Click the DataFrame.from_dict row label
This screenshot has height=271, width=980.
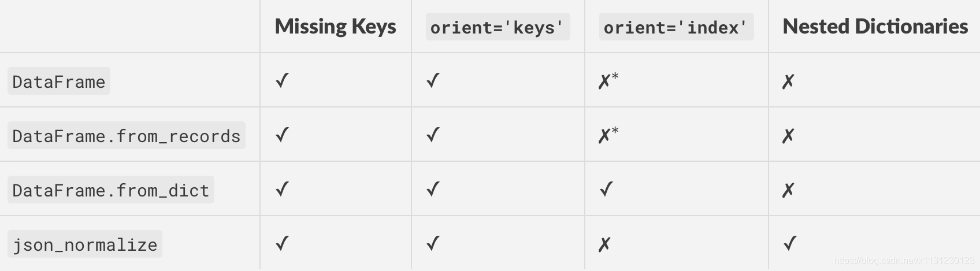tap(111, 190)
